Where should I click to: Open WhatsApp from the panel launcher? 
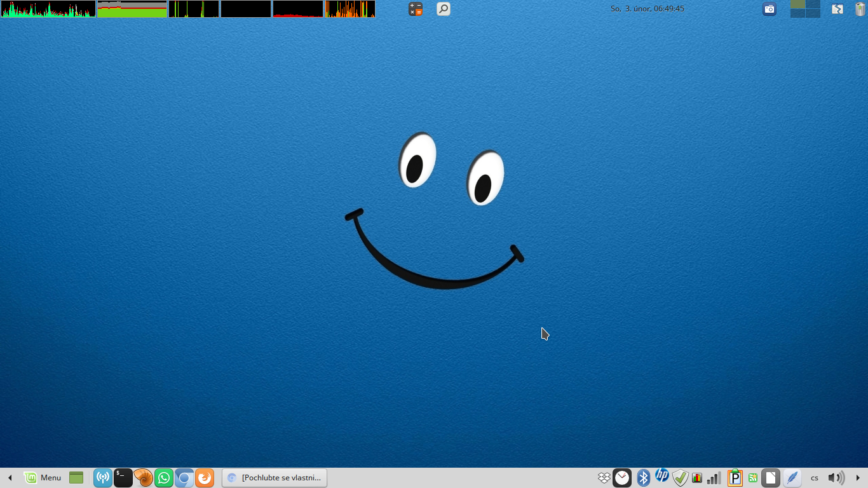pyautogui.click(x=164, y=478)
